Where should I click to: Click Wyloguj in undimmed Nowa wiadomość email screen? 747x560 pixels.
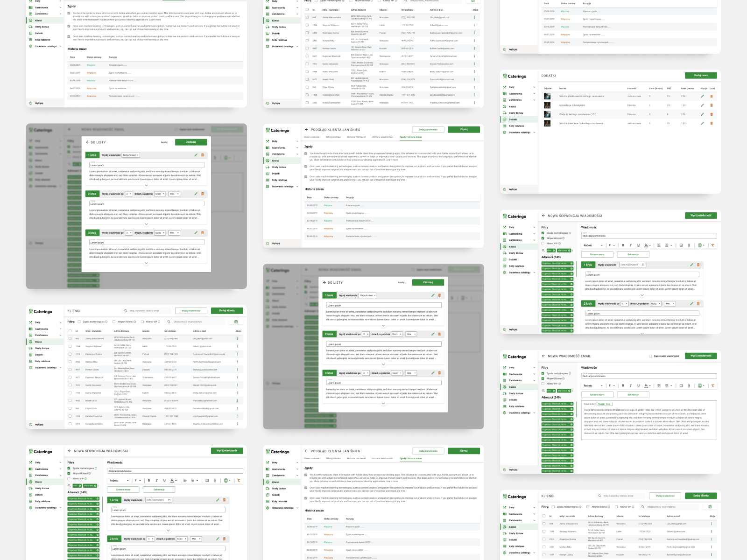[513, 470]
